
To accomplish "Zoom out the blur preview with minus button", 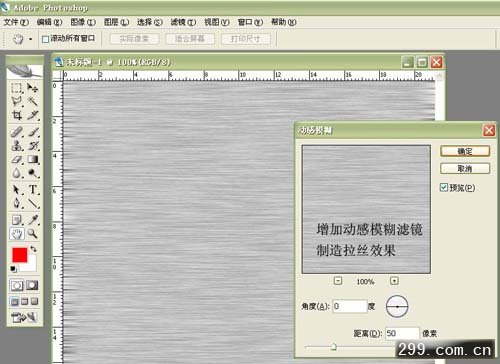I will 338,281.
